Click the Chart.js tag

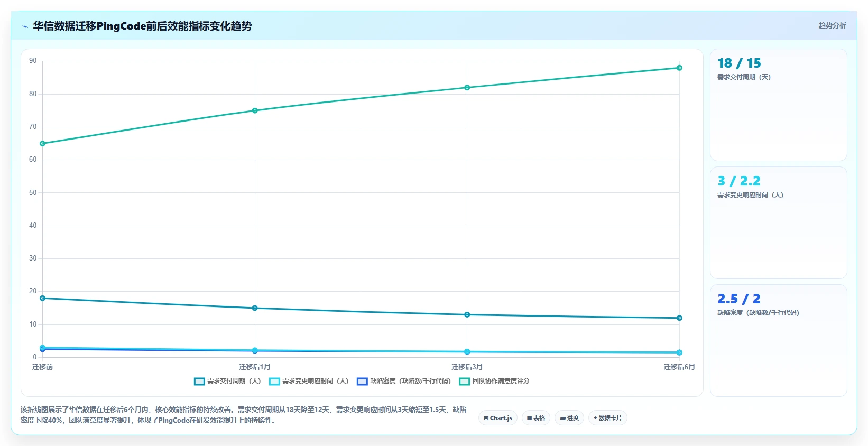point(498,418)
